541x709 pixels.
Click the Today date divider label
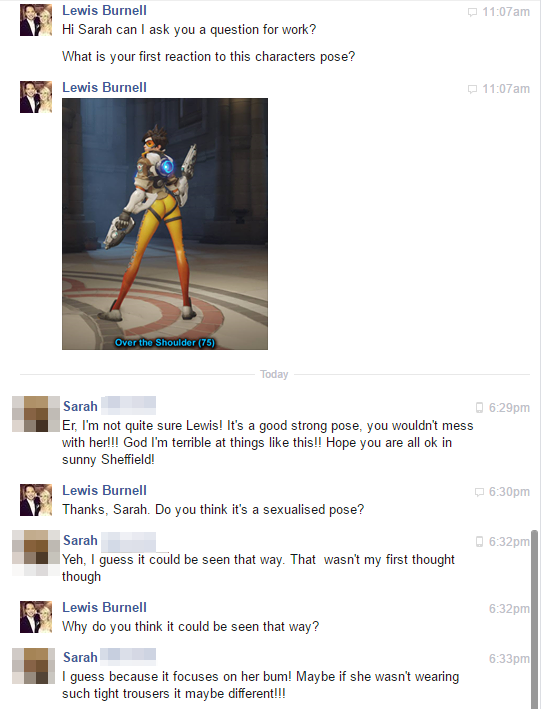coord(274,374)
